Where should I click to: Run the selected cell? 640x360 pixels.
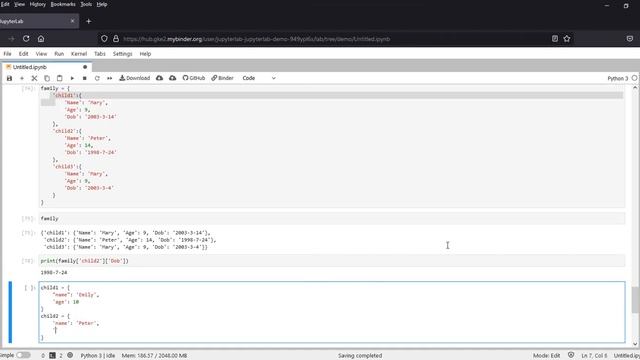coord(72,78)
